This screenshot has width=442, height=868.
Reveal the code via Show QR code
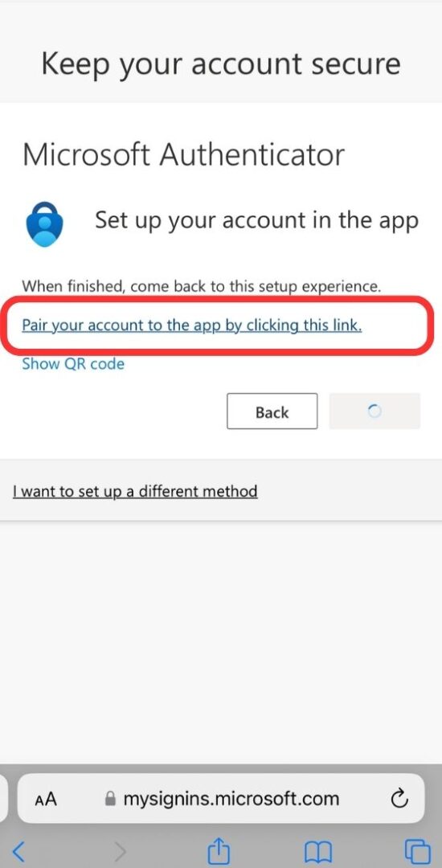[x=73, y=364]
